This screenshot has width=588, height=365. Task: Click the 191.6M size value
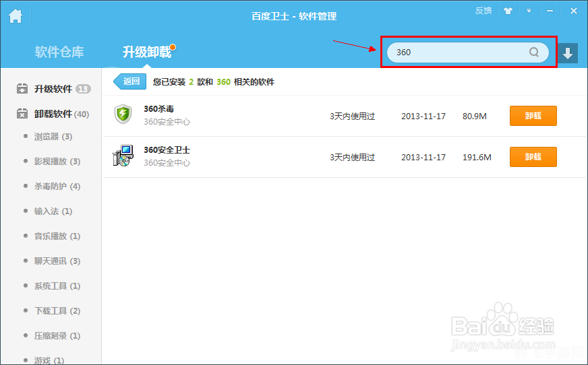coord(477,158)
